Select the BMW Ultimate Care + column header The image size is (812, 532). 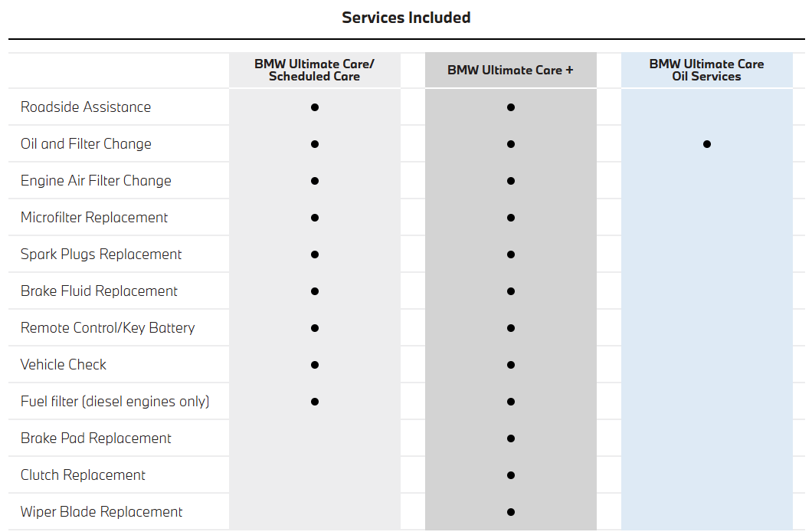pos(510,71)
